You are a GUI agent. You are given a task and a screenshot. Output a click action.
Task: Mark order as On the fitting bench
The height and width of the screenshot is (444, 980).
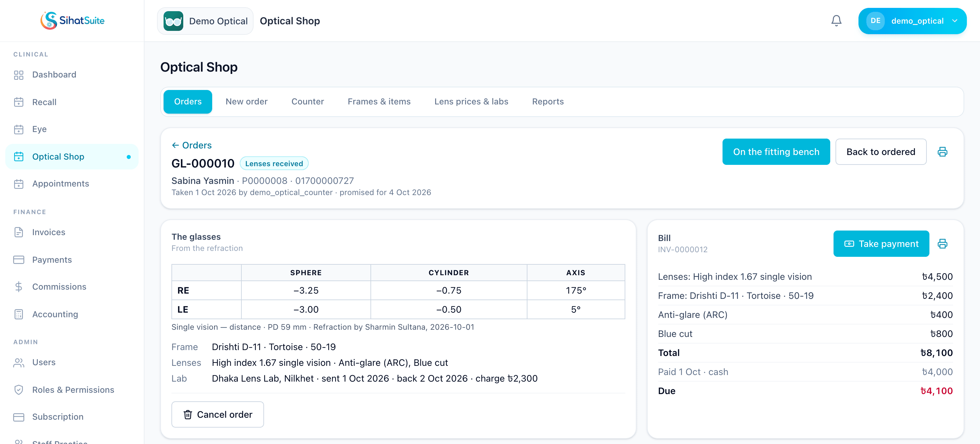(776, 151)
